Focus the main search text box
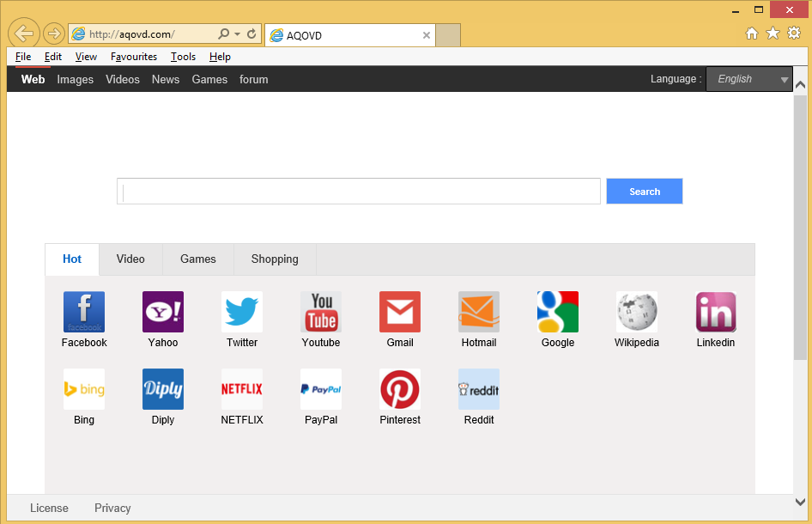 (x=358, y=192)
